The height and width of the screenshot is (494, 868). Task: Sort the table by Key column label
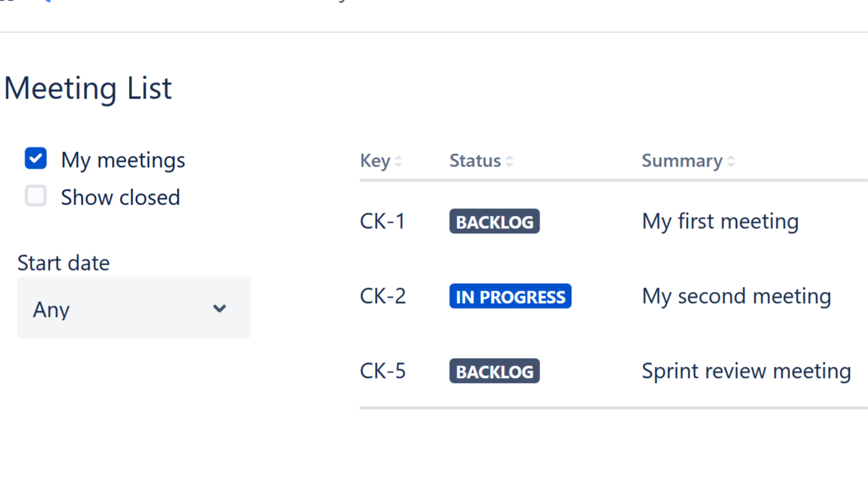point(374,161)
